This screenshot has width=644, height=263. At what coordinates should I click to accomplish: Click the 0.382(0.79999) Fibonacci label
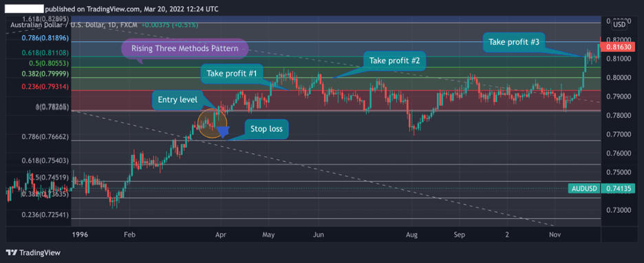45,74
